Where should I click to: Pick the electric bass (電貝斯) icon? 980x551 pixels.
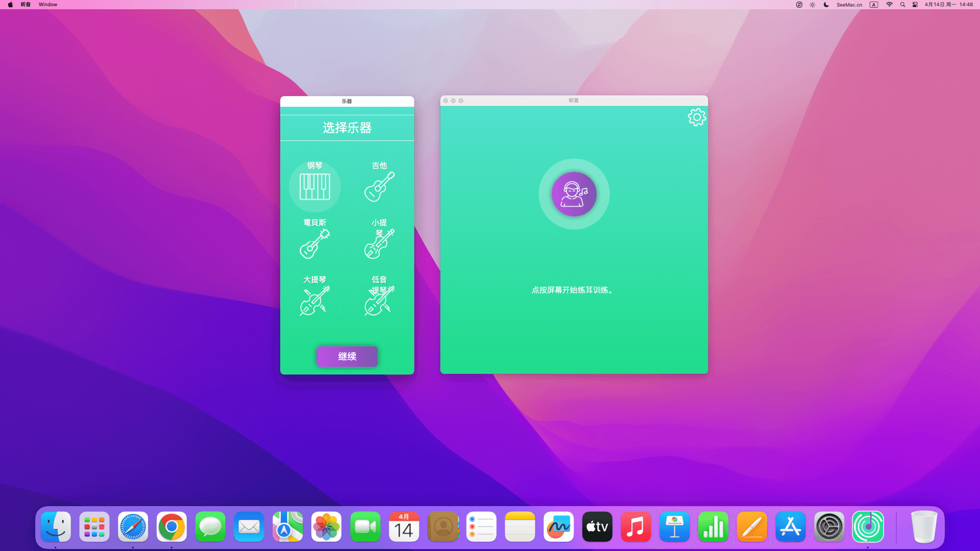click(314, 244)
